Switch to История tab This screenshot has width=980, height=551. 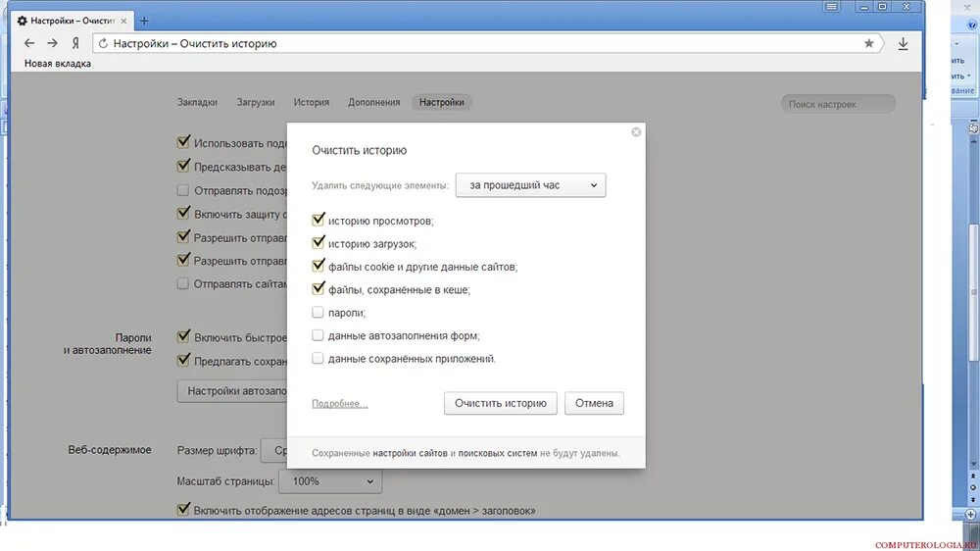(x=312, y=102)
